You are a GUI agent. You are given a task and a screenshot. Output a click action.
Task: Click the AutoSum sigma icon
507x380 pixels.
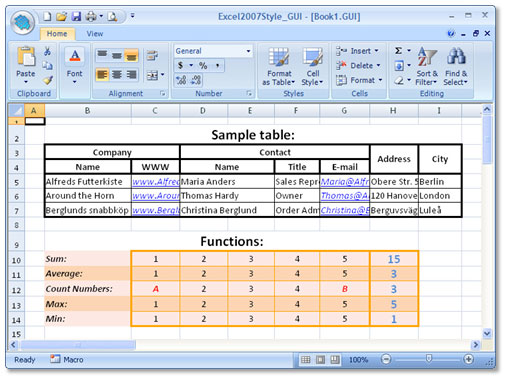398,51
